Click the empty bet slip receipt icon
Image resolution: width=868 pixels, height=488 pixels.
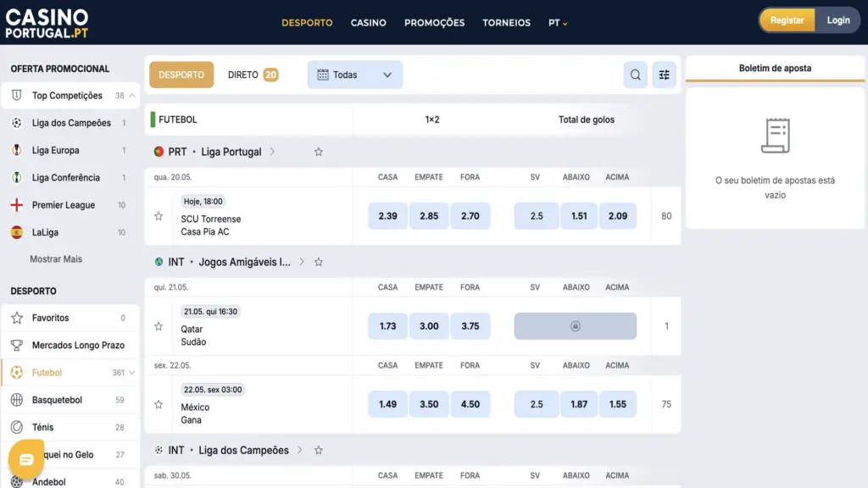pos(775,136)
